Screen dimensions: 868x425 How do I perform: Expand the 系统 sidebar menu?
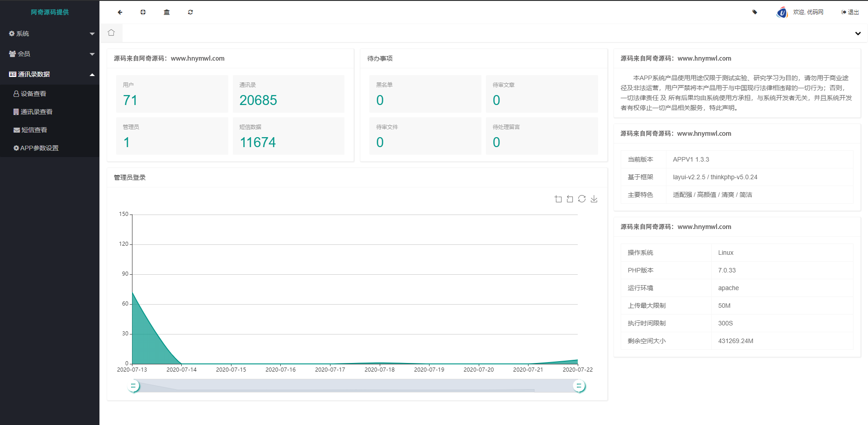point(50,33)
